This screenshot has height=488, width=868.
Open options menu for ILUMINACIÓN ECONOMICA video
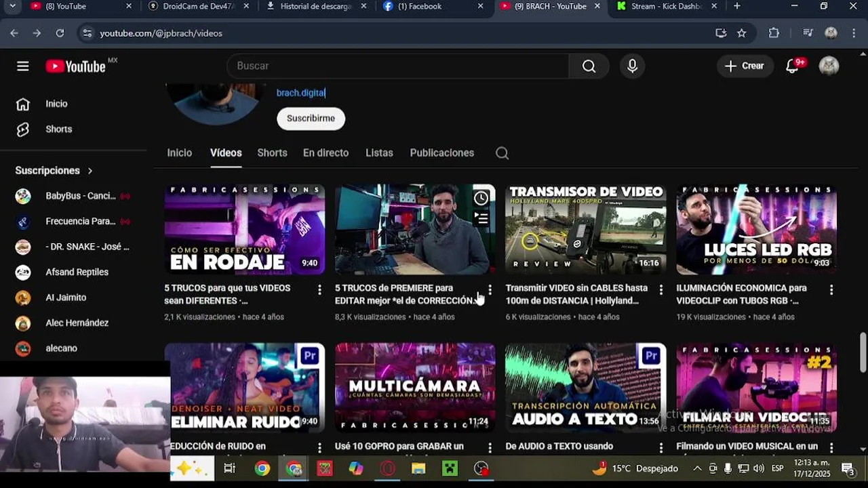tap(831, 289)
